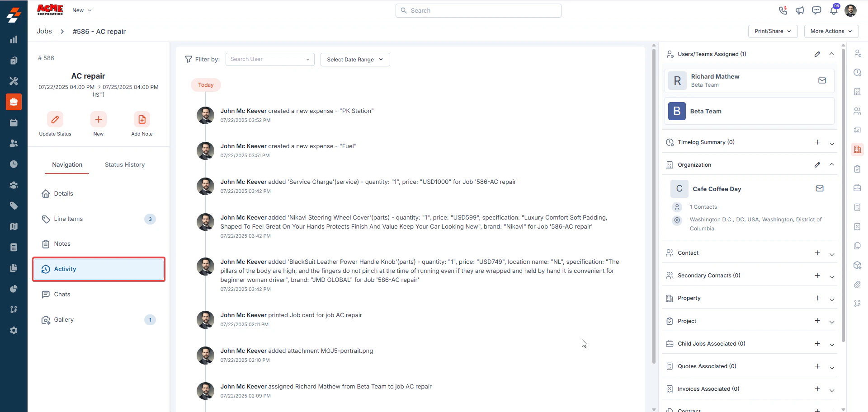Open price tag icon in left sidebar
868x412 pixels.
[x=14, y=206]
